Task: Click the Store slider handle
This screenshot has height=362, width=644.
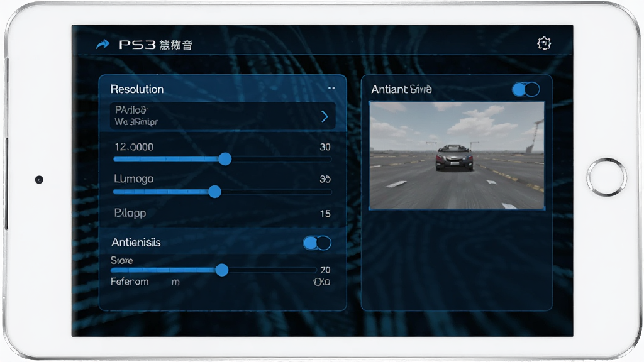Action: (x=222, y=270)
